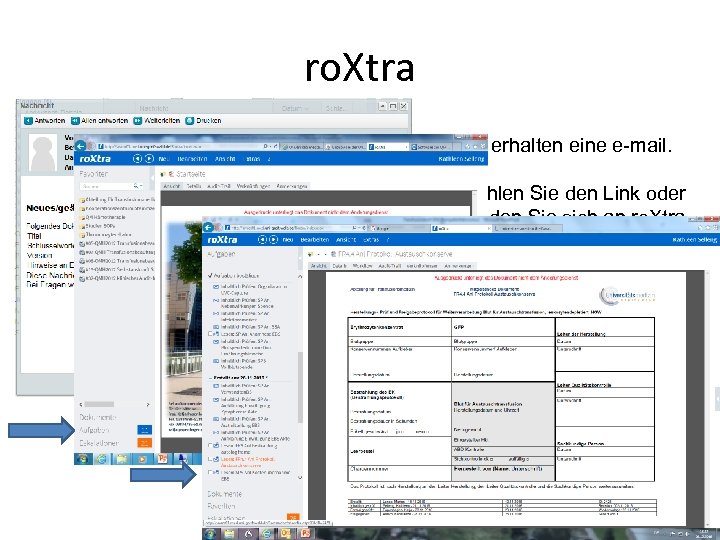This screenshot has width=720, height=540.
Task: Open the orange highlighted Lesen task in the front window
Action: 248,462
